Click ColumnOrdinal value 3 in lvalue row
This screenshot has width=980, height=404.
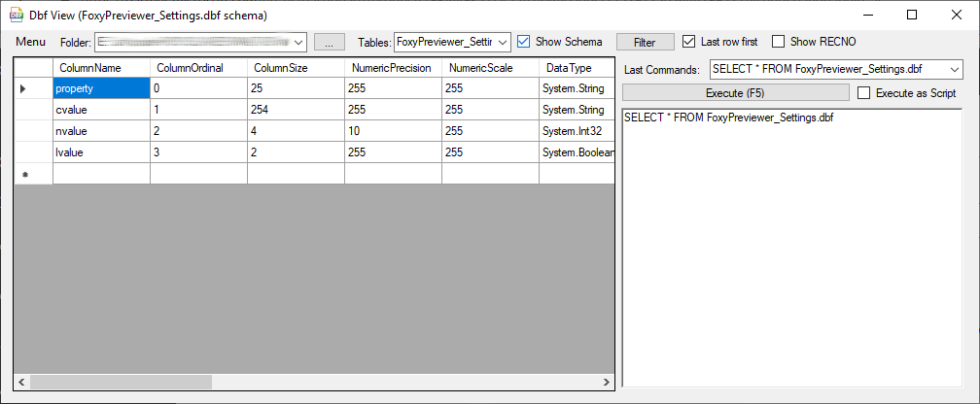click(x=198, y=152)
